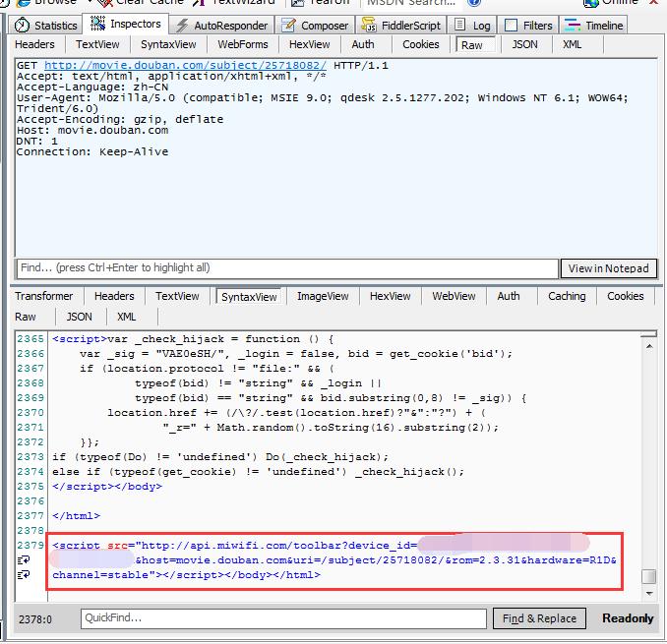667x644 pixels.
Task: Switch to request WebForms view
Action: point(242,44)
